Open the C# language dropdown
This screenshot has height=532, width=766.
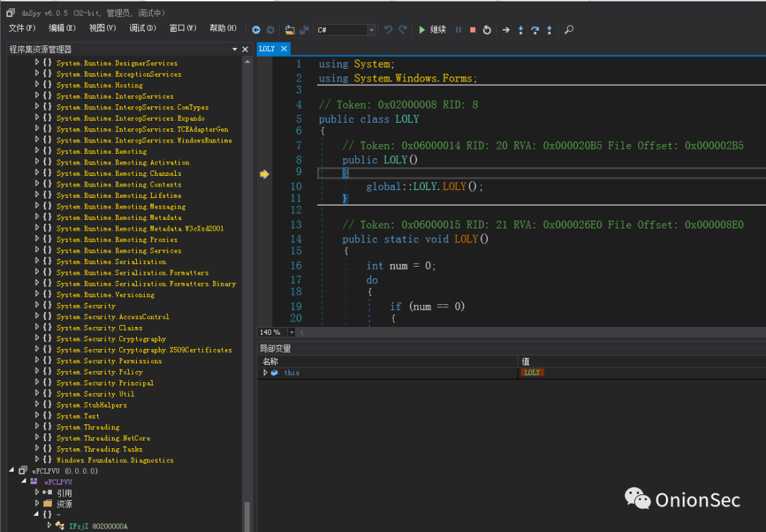[371, 30]
